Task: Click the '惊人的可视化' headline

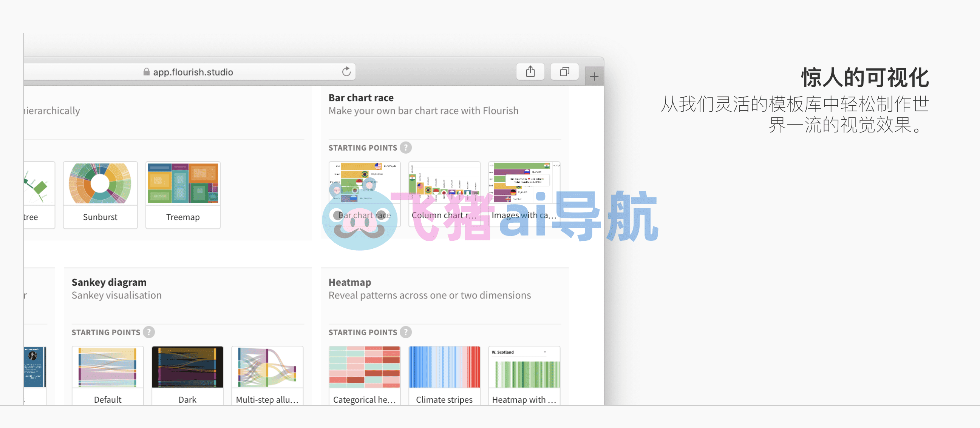Action: 865,77
